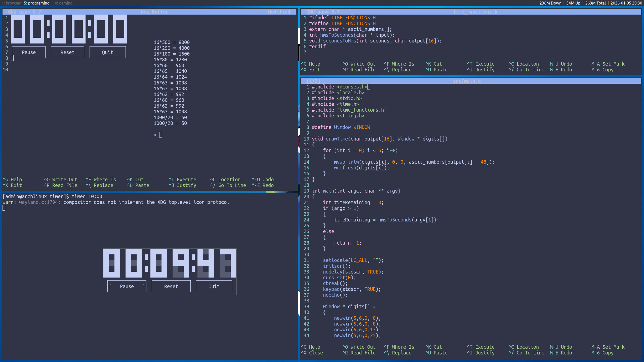The width and height of the screenshot is (644, 362).
Task: Click Where Is shortcut in New Buffer pane
Action: point(101,179)
